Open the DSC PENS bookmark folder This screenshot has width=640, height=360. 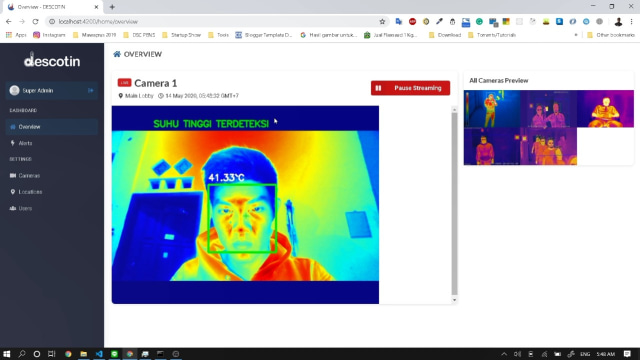[139, 35]
